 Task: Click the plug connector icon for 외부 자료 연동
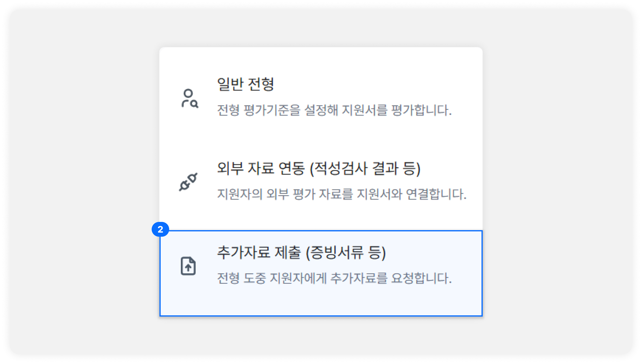click(x=188, y=182)
